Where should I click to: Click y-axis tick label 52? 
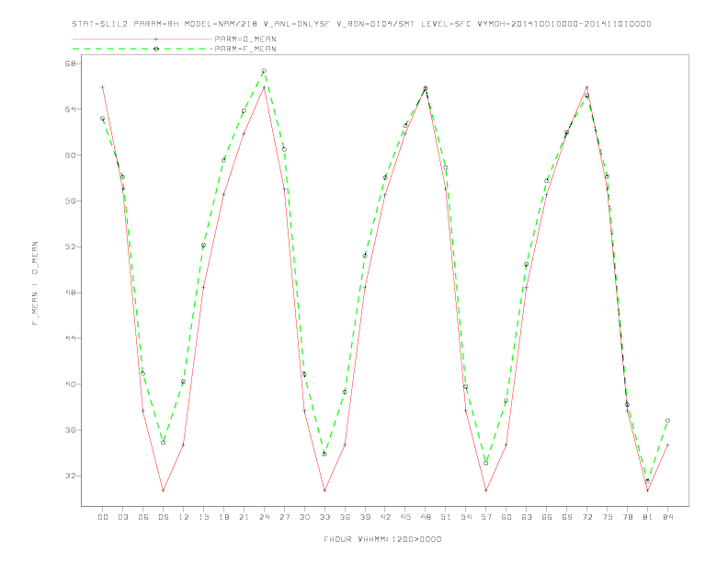(70, 247)
